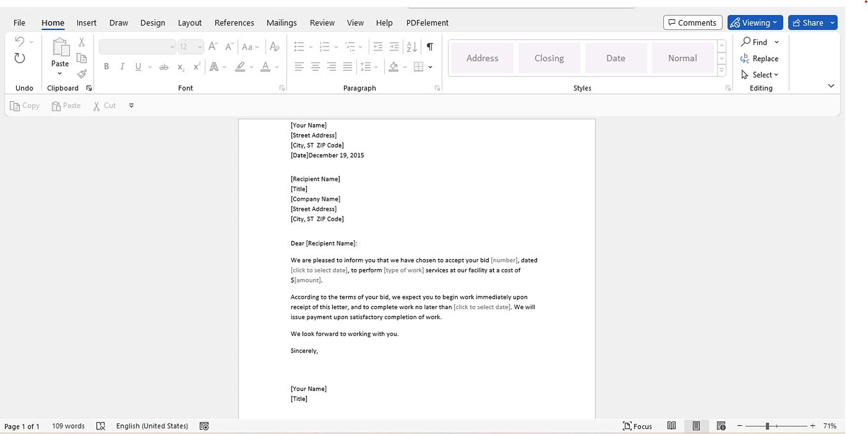Align text to the left

coord(299,67)
